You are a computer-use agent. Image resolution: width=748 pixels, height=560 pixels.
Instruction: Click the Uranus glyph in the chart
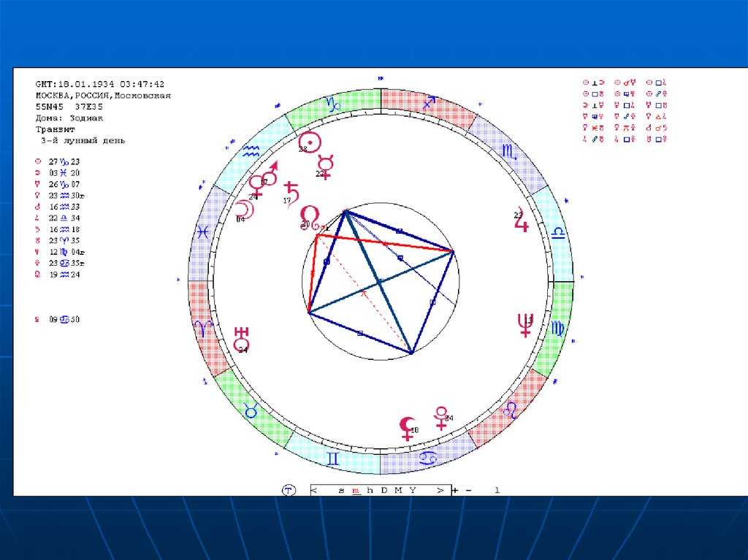coord(242,339)
